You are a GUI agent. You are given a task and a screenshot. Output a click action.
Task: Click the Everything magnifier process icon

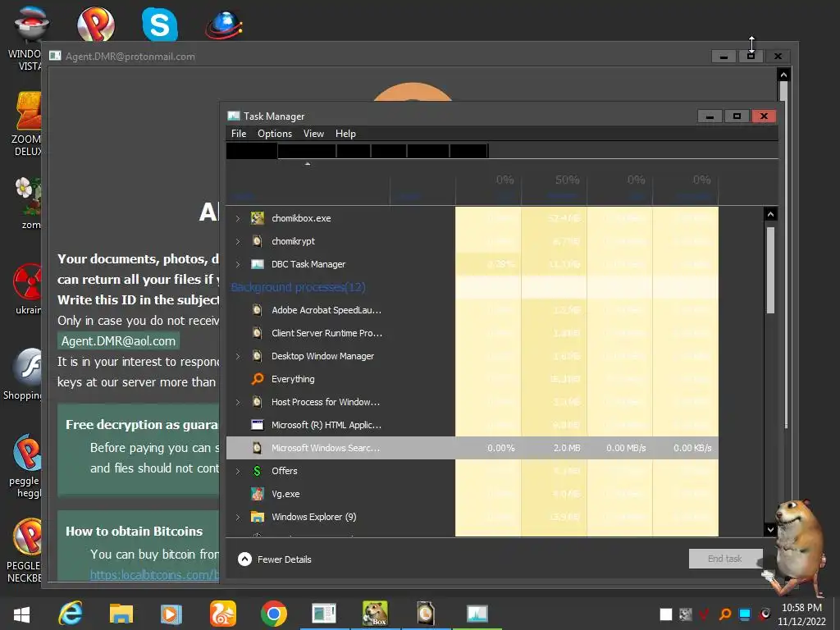coord(257,379)
